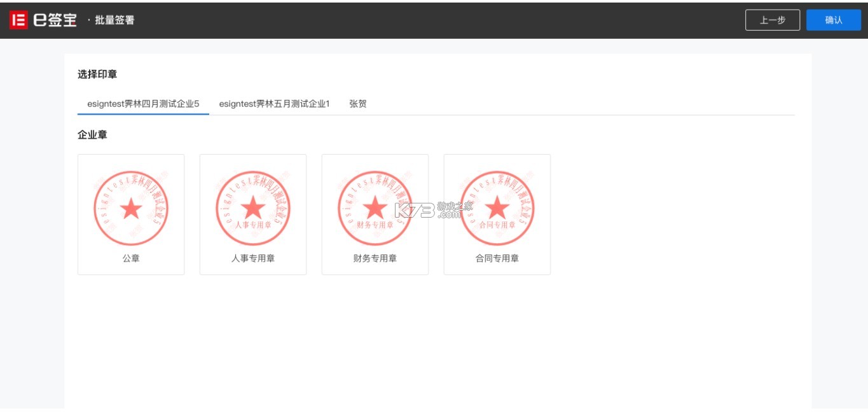Choose the 公章 seal image
The height and width of the screenshot is (420, 868).
(x=131, y=208)
